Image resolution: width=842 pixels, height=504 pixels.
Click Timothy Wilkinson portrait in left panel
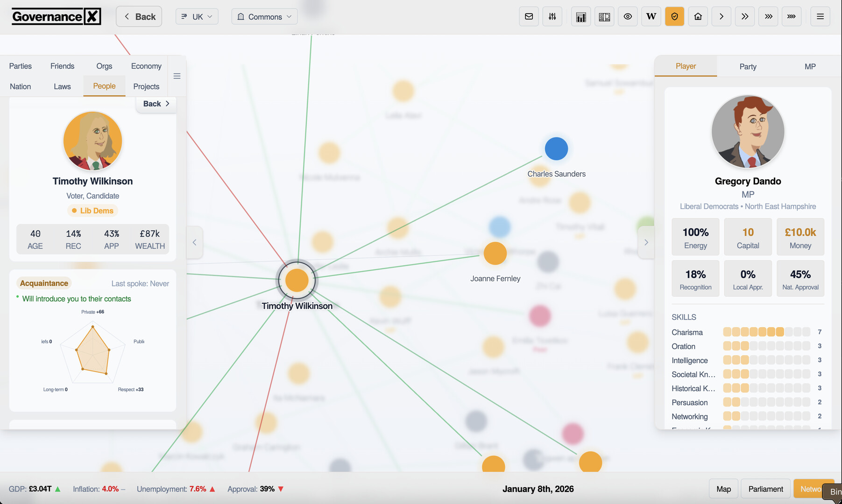click(x=92, y=140)
